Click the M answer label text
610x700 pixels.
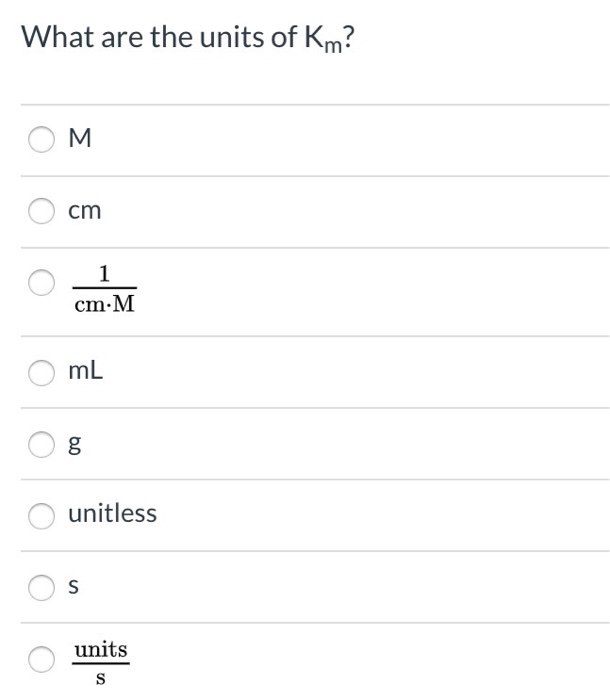tap(80, 138)
